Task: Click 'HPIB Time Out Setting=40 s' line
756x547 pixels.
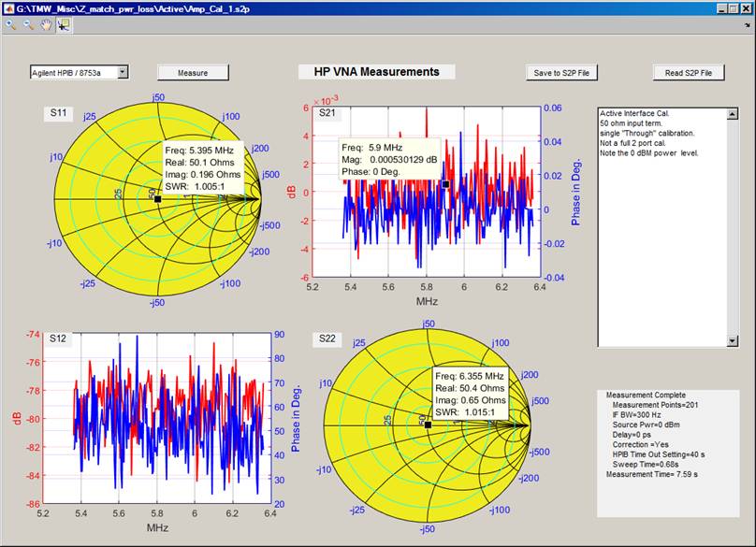Action: 659,454
